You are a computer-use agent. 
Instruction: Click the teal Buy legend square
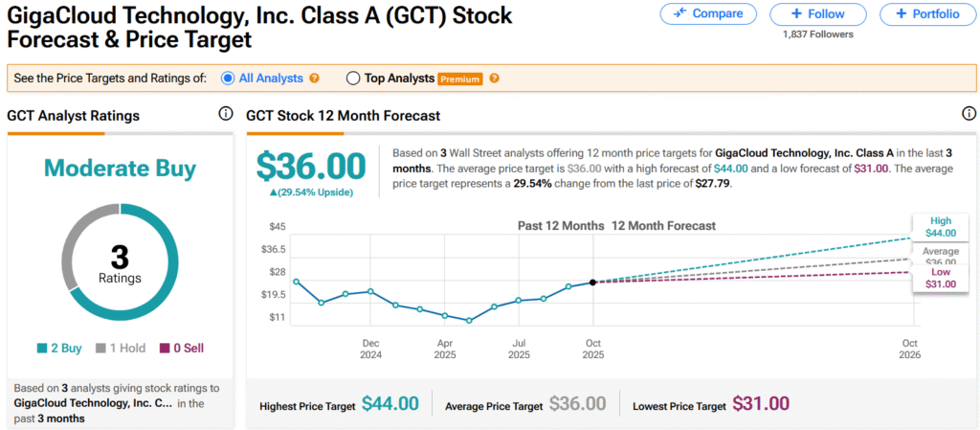(43, 349)
